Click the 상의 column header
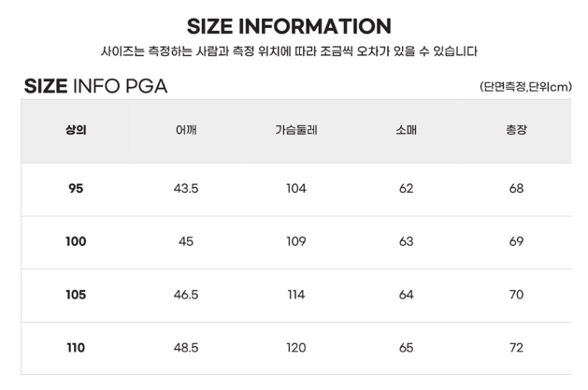Viewport: 588px width, 390px height. tap(77, 130)
